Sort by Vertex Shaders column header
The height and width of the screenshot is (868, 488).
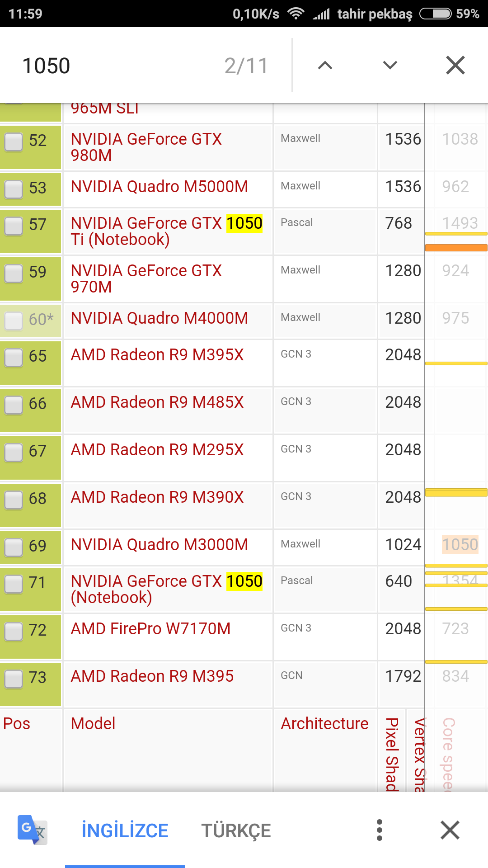point(420,754)
